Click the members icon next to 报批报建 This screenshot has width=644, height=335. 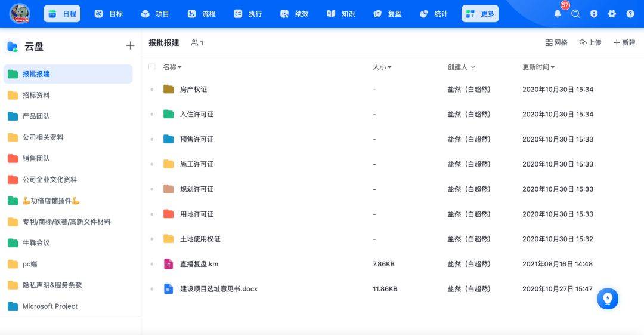tap(194, 42)
